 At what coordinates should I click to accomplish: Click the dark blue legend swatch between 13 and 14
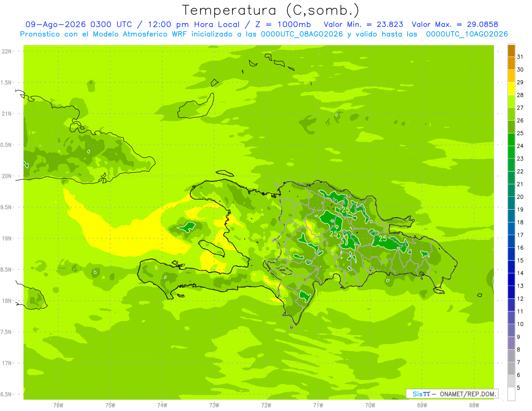tap(511, 280)
